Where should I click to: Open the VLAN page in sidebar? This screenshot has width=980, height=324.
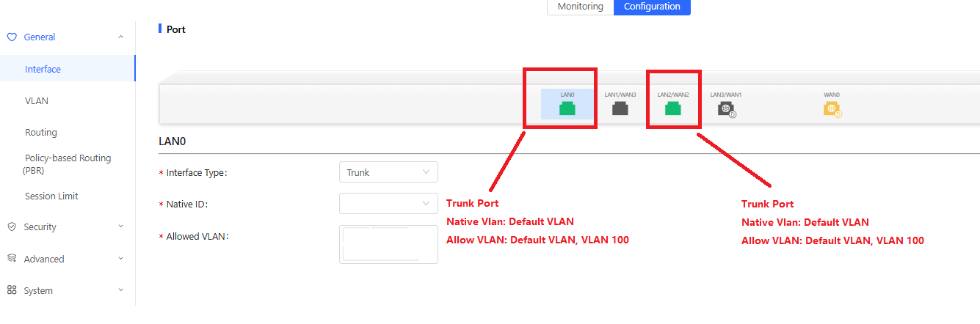pos(37,101)
